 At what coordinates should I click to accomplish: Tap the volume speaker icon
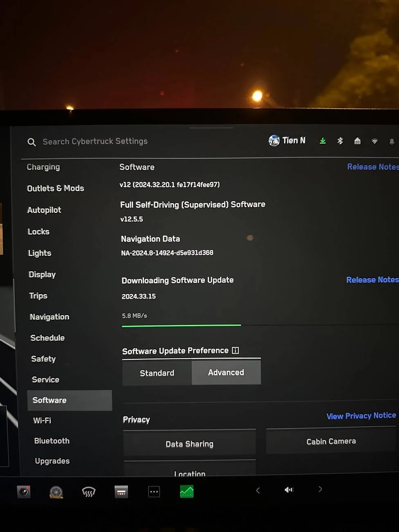click(x=289, y=489)
